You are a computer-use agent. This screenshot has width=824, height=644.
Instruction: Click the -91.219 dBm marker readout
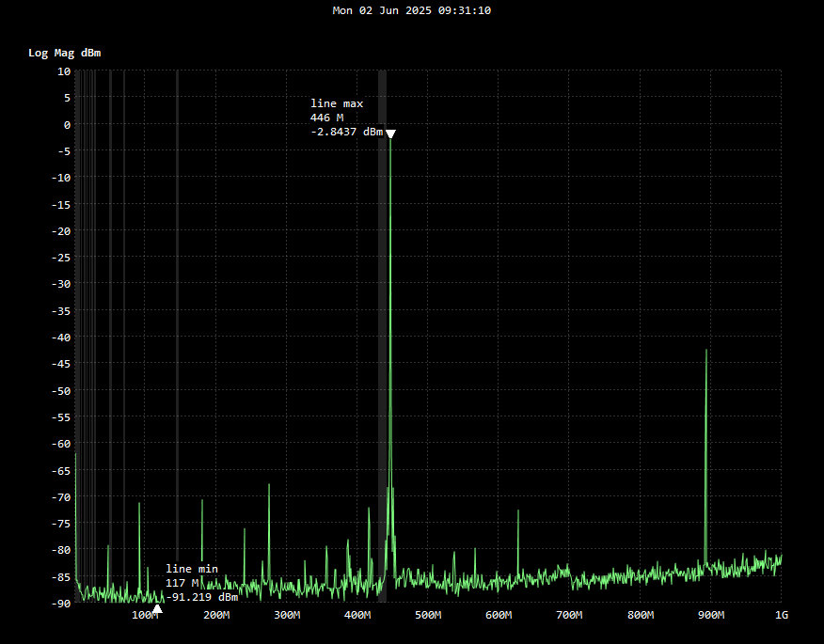coord(201,597)
